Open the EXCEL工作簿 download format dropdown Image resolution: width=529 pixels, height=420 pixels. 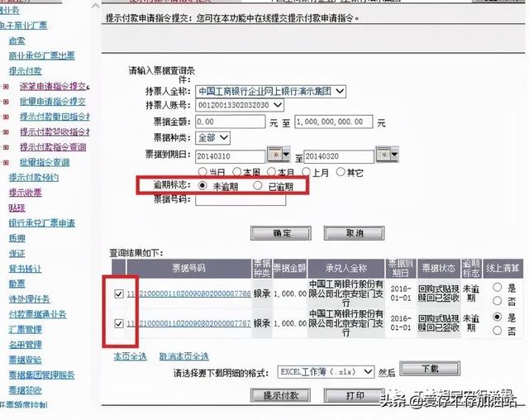pyautogui.click(x=326, y=372)
